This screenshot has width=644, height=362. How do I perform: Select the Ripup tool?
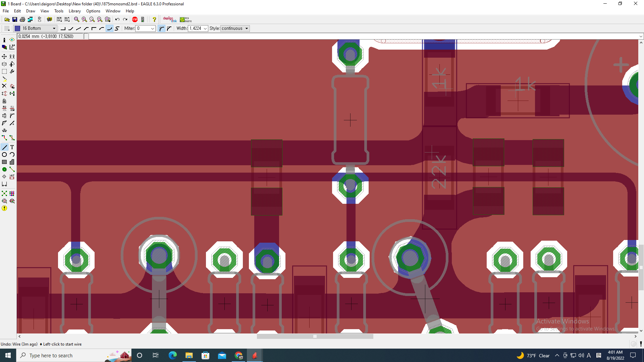(12, 138)
